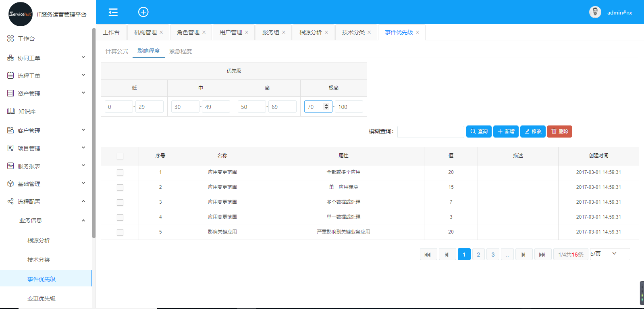Image resolution: width=644 pixels, height=309 pixels.
Task: Select the checkbox for row 5 影响关键应用
Action: [120, 232]
